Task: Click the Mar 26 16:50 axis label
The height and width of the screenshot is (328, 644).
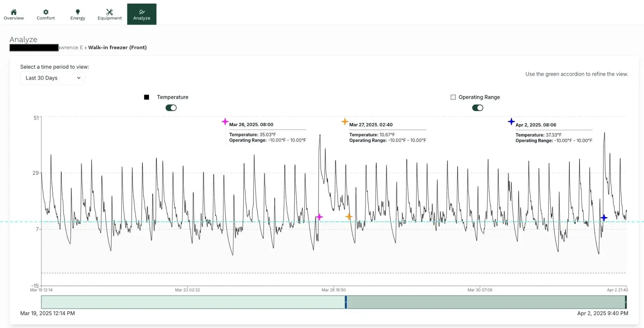Action: (x=334, y=290)
